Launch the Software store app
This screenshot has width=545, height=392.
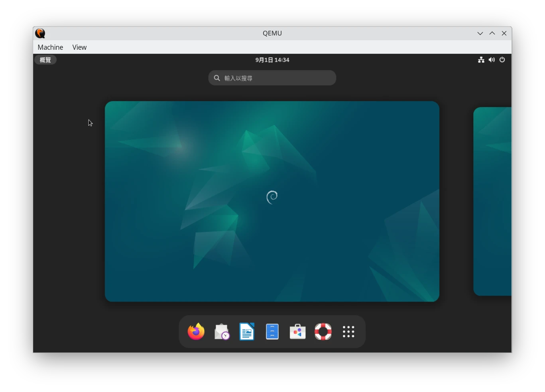[297, 331]
